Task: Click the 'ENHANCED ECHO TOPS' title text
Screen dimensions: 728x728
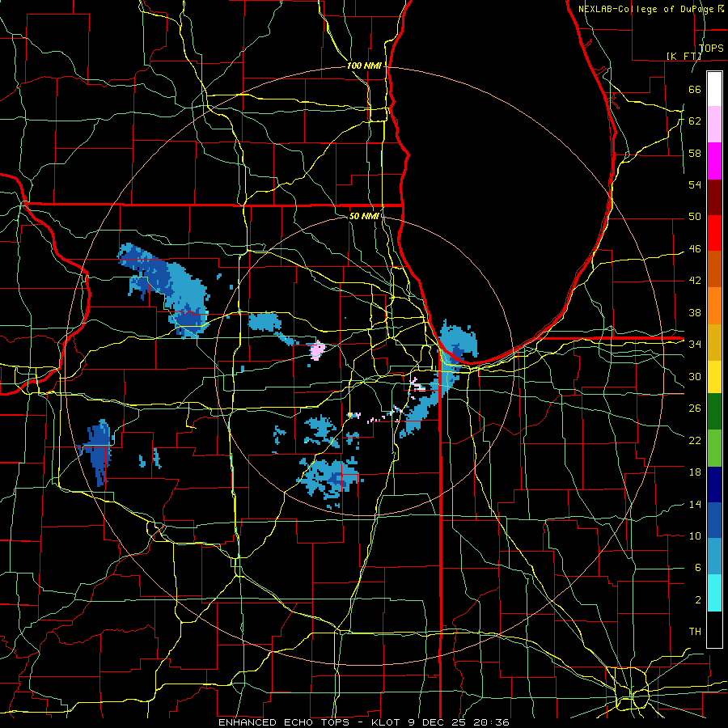Action: 284,722
